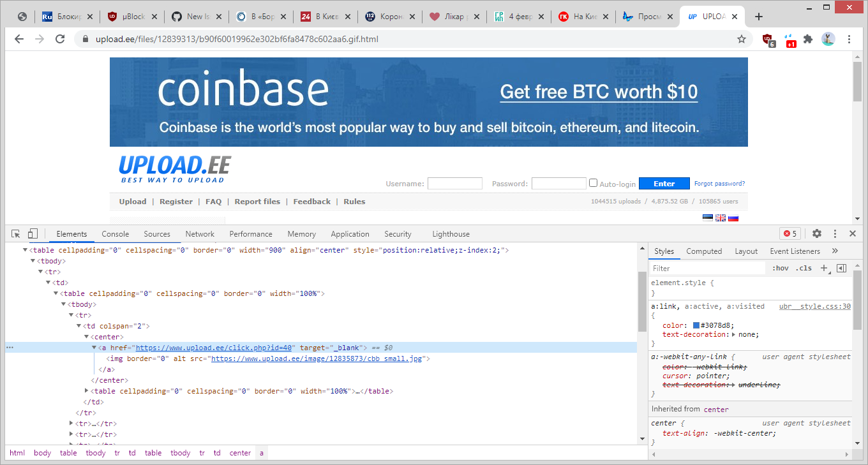This screenshot has height=465, width=868.
Task: Open the DevTools three-dot customize menu
Action: 835,234
